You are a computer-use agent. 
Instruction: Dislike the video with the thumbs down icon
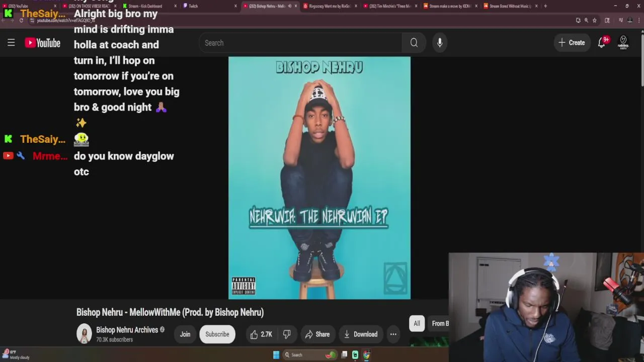287,334
